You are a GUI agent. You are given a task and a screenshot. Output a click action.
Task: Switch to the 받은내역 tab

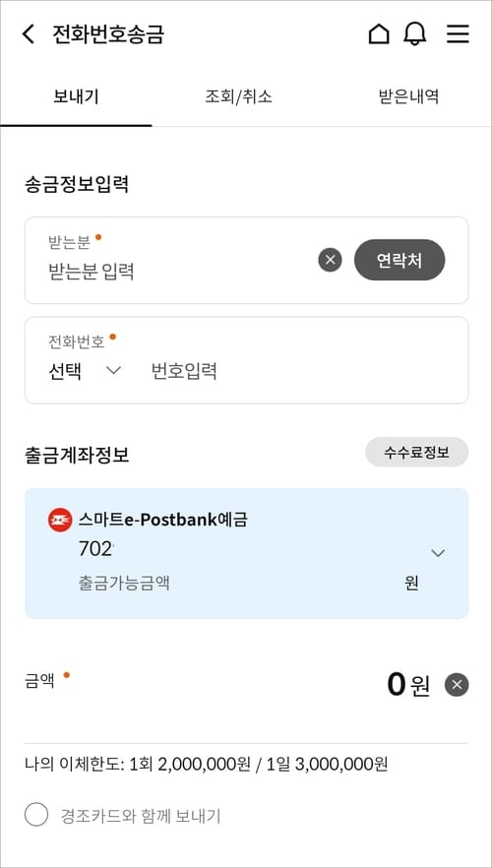(408, 96)
